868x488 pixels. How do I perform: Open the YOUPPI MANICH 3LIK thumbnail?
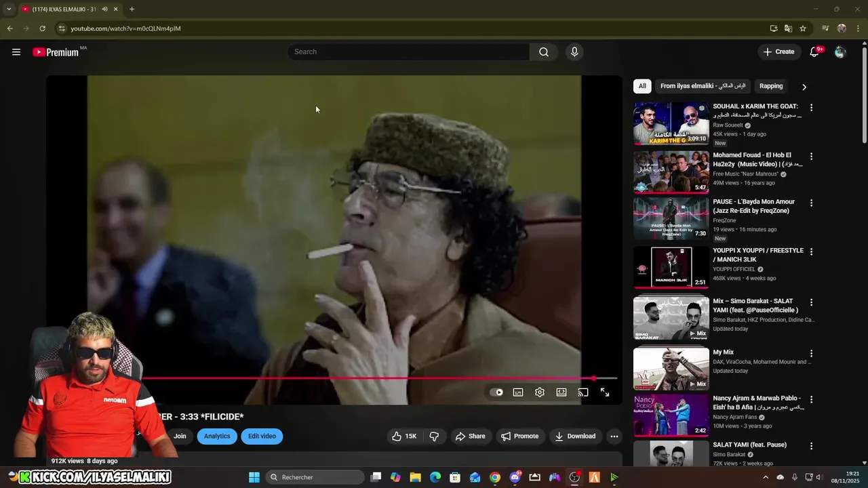[671, 268]
